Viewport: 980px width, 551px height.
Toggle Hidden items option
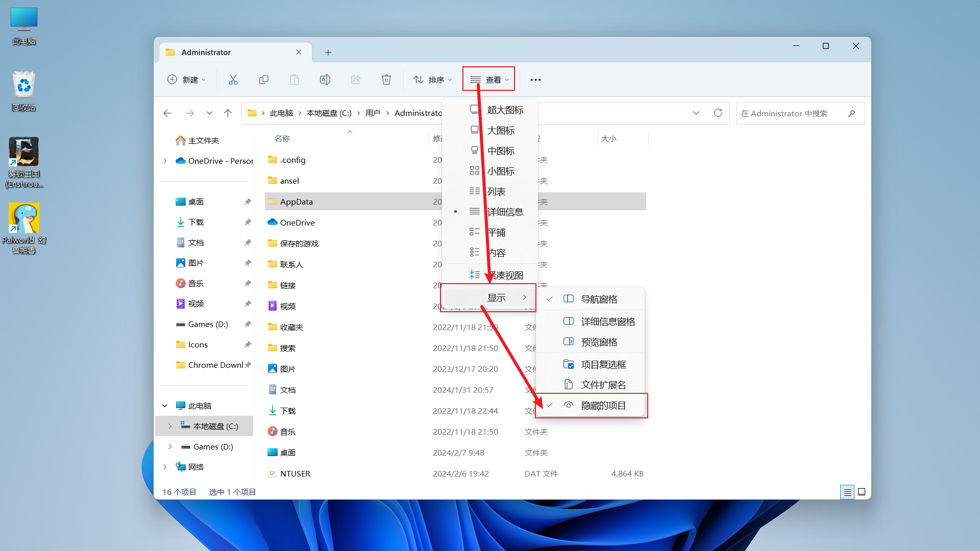591,406
